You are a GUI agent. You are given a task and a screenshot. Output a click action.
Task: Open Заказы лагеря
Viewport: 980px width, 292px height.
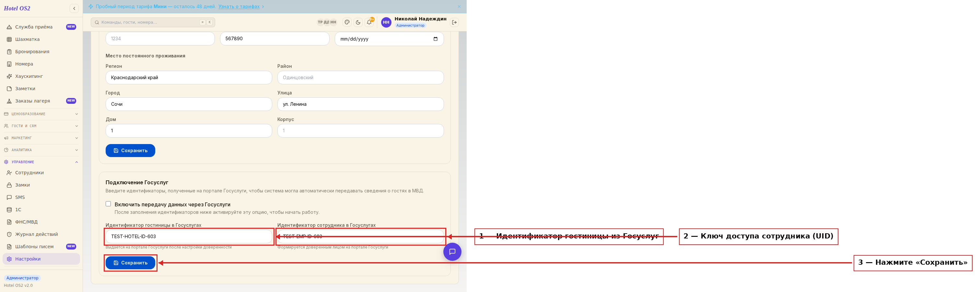tap(41, 101)
